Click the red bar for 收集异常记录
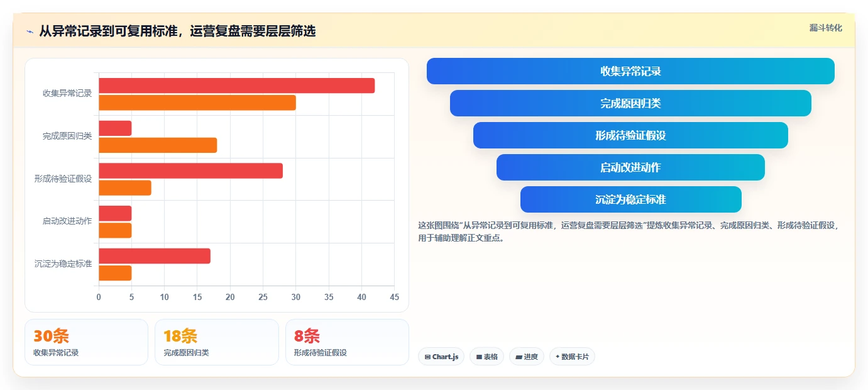868x390 pixels. [236, 86]
